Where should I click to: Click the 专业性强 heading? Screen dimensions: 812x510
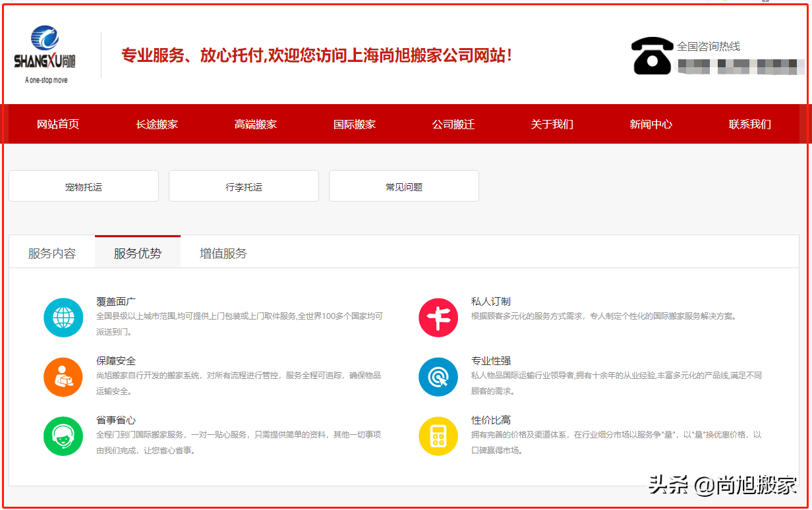pos(491,360)
